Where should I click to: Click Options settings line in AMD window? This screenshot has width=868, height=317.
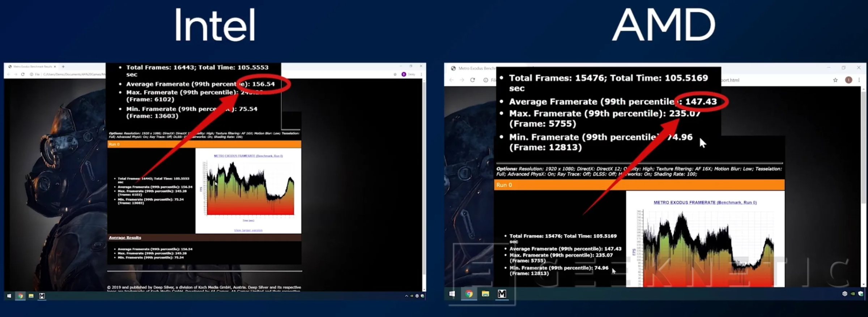tap(639, 171)
